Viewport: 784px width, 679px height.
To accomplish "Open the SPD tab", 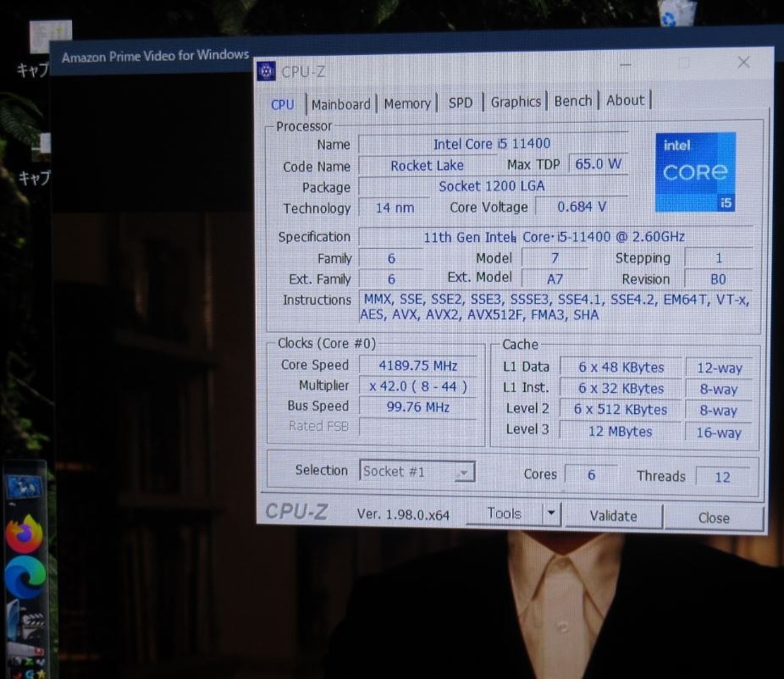I will [x=461, y=102].
